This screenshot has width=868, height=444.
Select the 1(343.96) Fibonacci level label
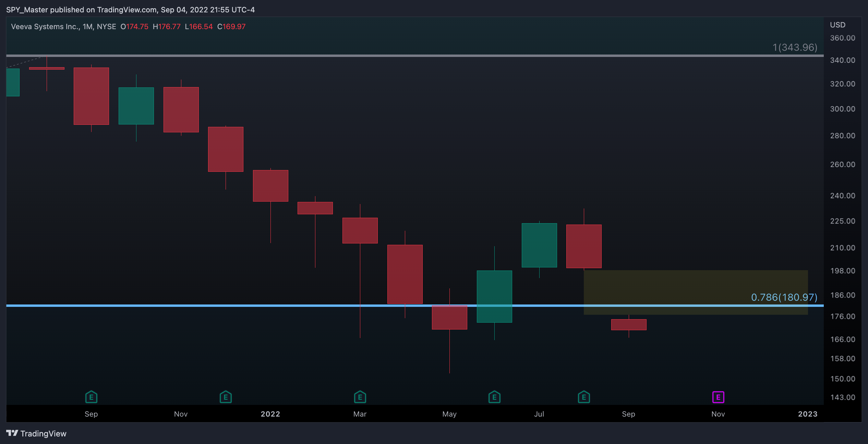[x=795, y=47]
